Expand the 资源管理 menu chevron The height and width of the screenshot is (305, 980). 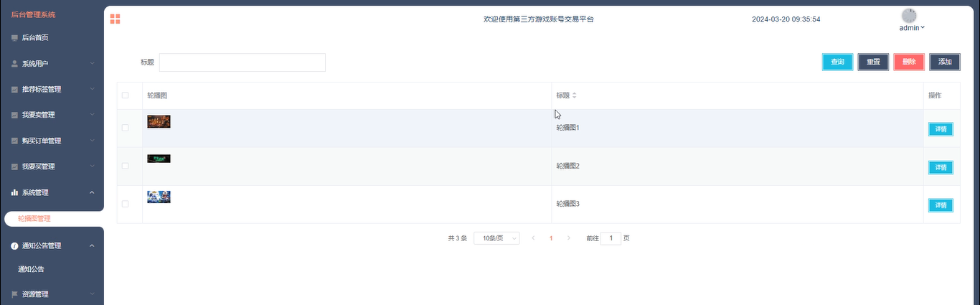(x=92, y=294)
